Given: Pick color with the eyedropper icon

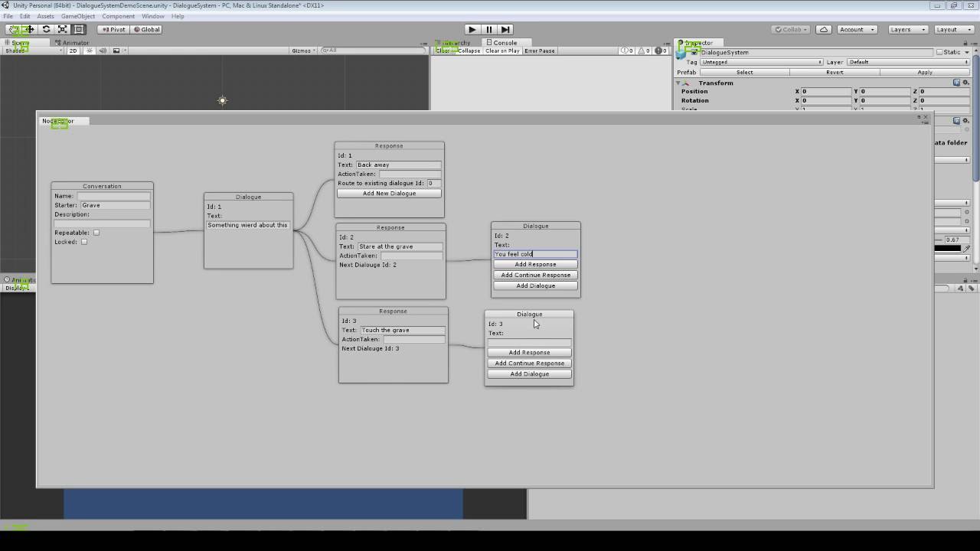Looking at the screenshot, I should click(966, 248).
